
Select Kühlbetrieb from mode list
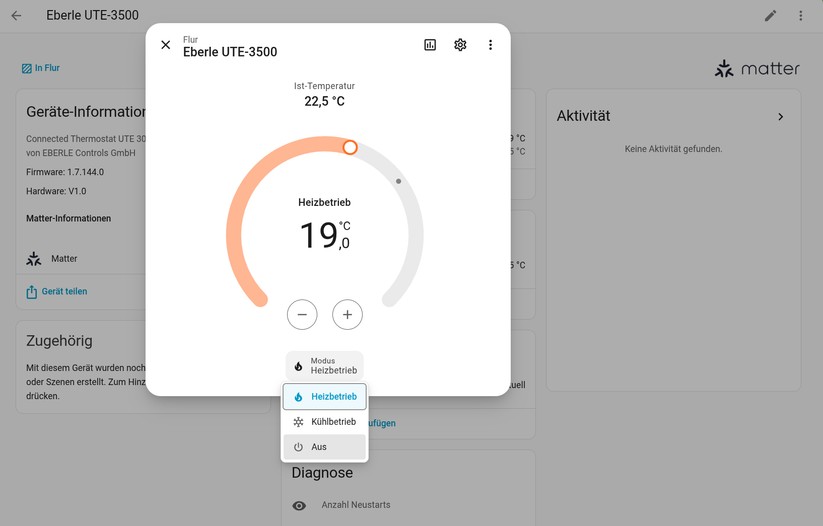coord(324,422)
